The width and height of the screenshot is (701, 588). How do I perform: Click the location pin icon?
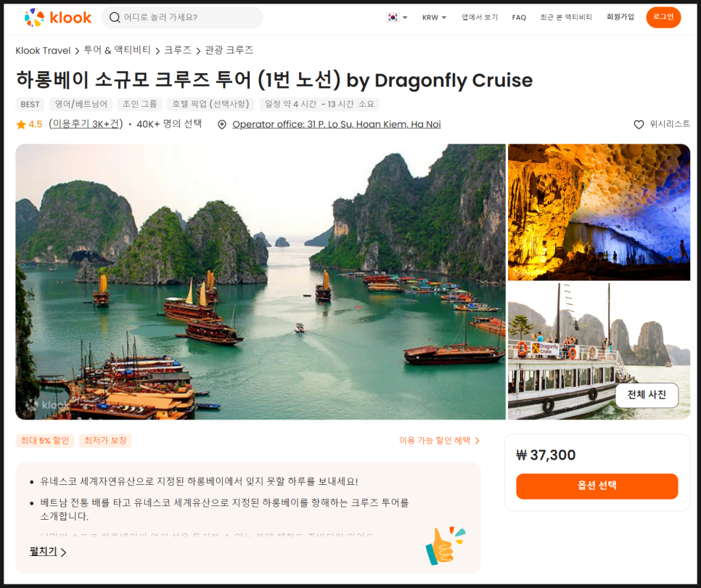222,125
